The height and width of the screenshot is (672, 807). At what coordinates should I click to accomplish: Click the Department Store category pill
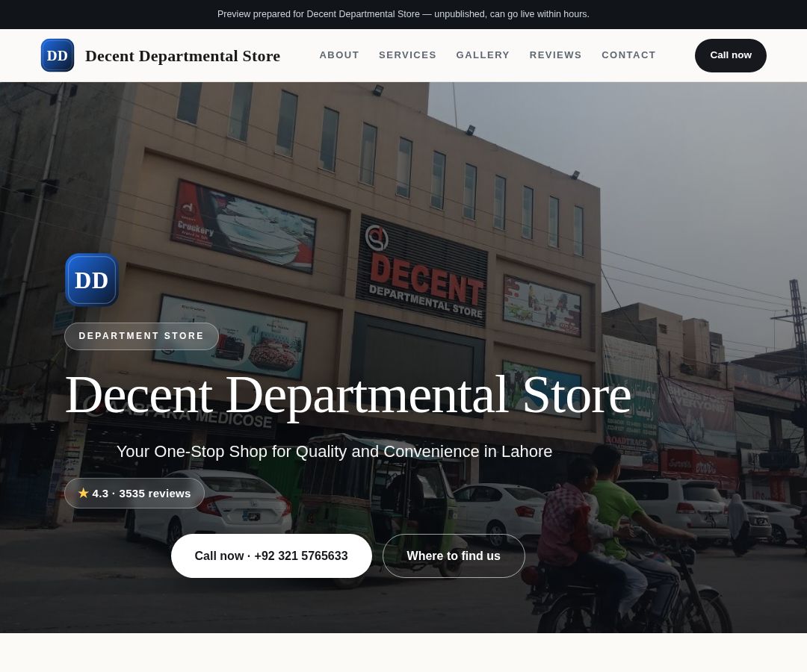click(x=141, y=336)
